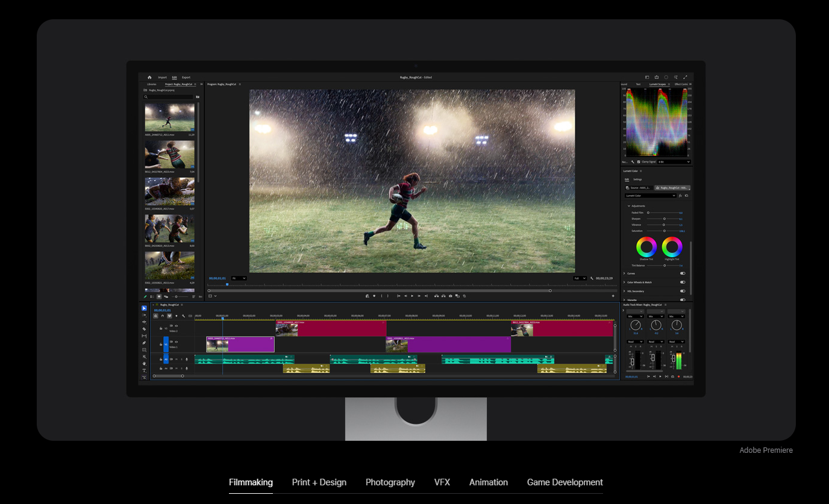Click the Pen tool icon
Image resolution: width=829 pixels, height=504 pixels.
pyautogui.click(x=145, y=343)
